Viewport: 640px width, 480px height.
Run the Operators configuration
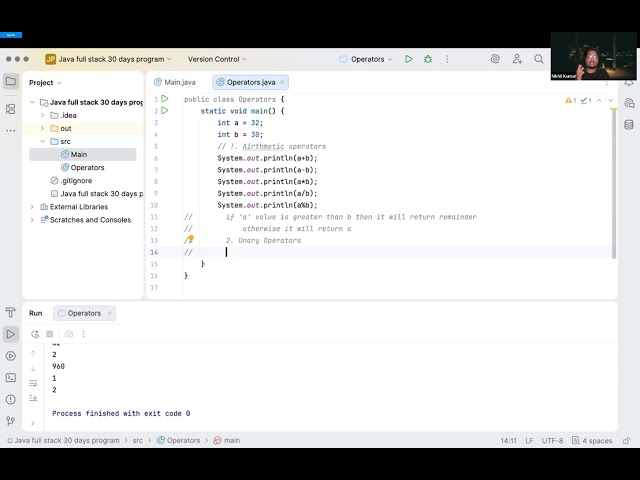point(409,59)
